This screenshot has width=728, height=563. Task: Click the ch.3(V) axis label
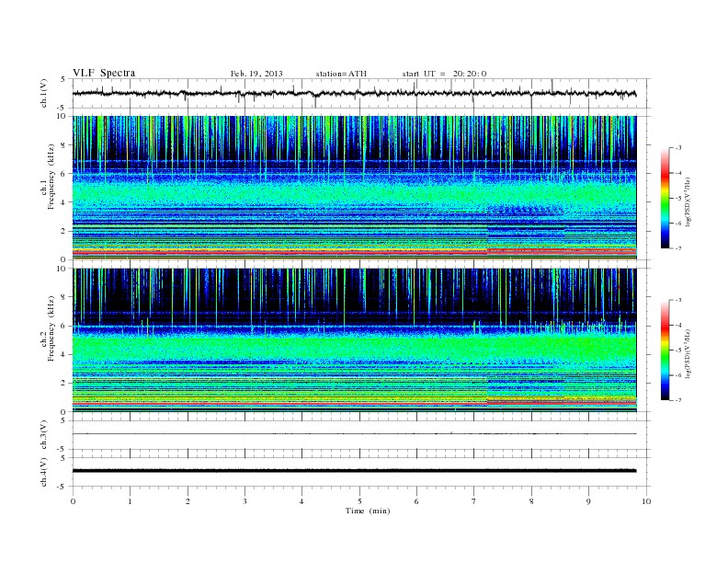(44, 435)
